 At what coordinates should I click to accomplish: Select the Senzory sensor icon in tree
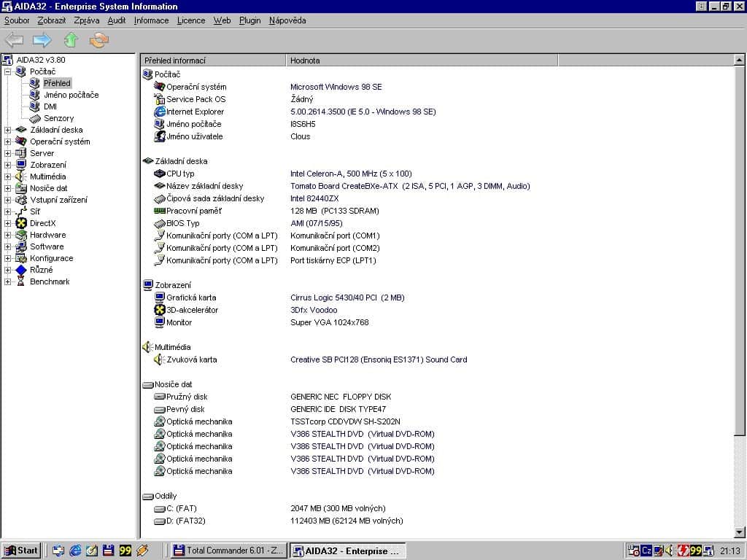(35, 119)
